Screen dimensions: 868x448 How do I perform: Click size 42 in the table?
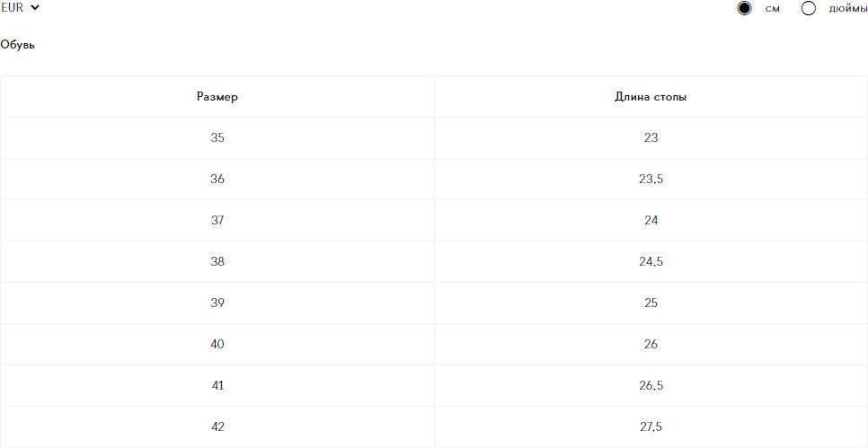click(x=217, y=427)
